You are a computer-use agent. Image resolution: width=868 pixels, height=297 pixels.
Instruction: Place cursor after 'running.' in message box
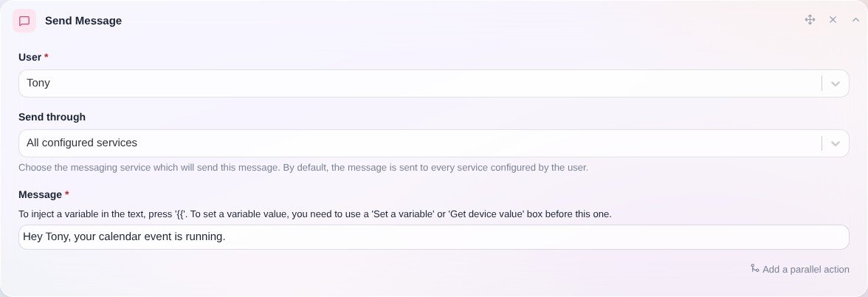pos(227,237)
